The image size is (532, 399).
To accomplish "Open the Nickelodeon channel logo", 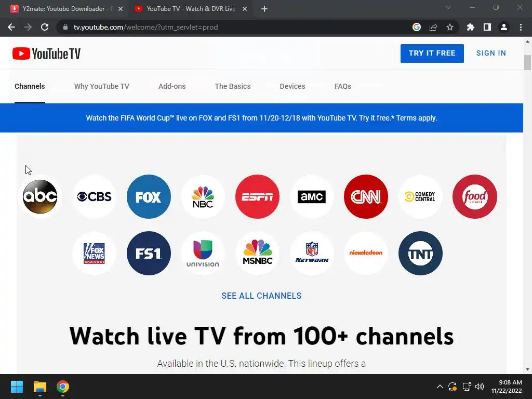I will click(x=366, y=253).
